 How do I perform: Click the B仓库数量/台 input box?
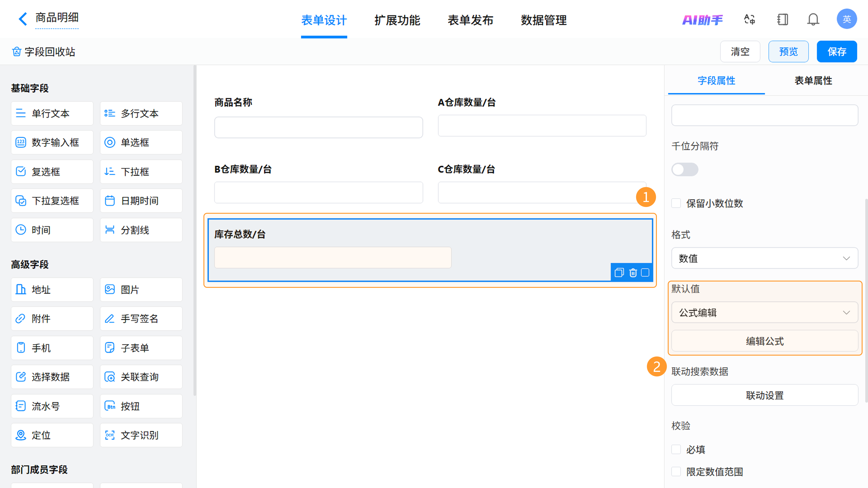tap(318, 192)
